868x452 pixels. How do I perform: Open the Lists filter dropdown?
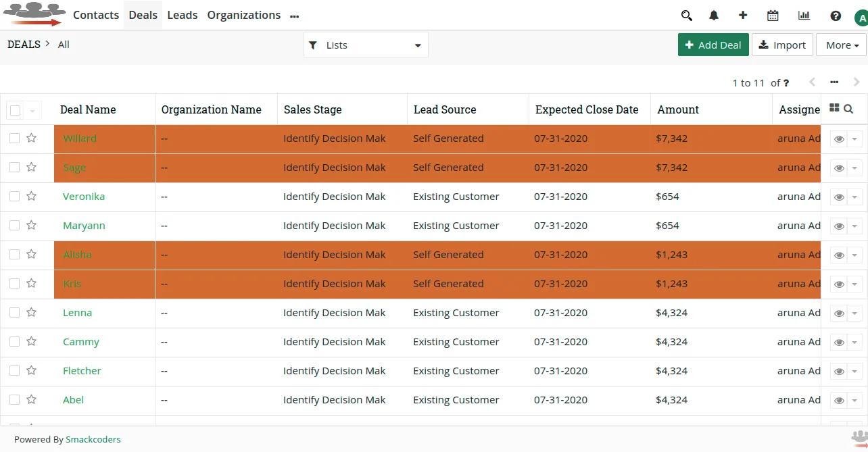[365, 45]
